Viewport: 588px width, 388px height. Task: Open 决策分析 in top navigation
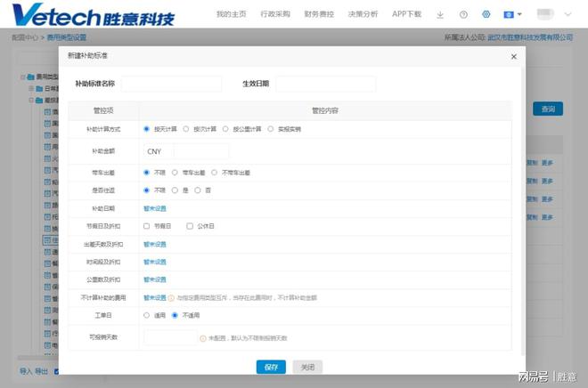click(x=363, y=14)
